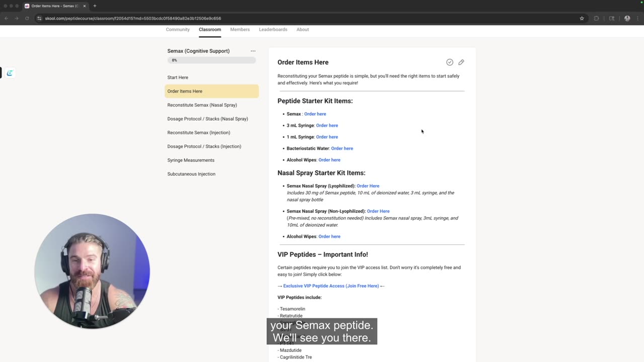Click the presenter webcam video bubble
This screenshot has width=644, height=362.
[x=92, y=271]
